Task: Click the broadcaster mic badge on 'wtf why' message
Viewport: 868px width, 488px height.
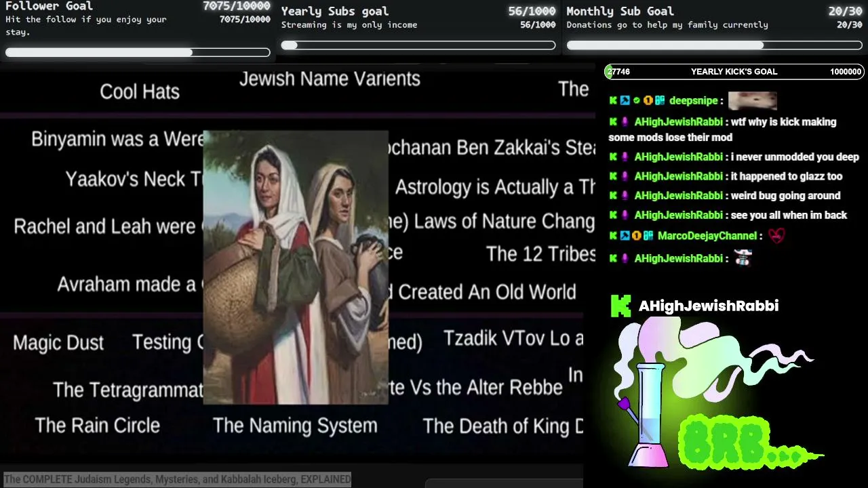Action: click(x=625, y=122)
